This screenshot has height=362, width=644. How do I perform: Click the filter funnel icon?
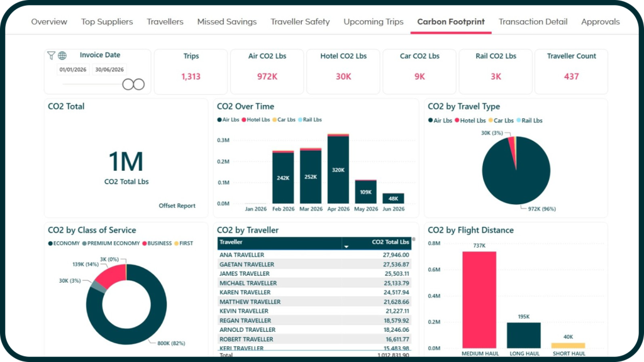pos(51,55)
